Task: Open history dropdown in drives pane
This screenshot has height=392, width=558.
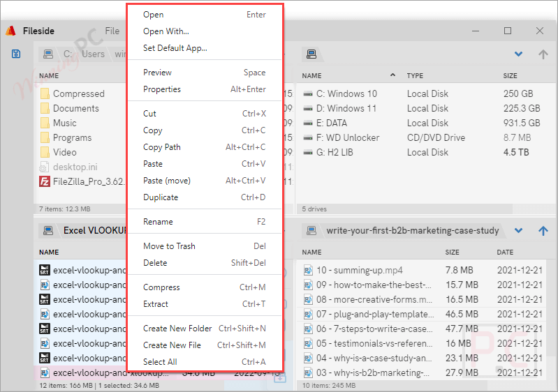Action: 518,54
